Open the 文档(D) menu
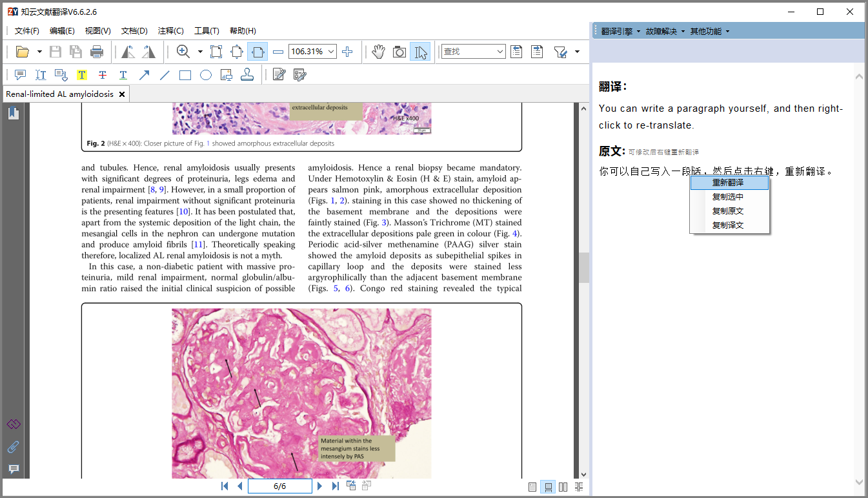The image size is (868, 498). pyautogui.click(x=134, y=31)
